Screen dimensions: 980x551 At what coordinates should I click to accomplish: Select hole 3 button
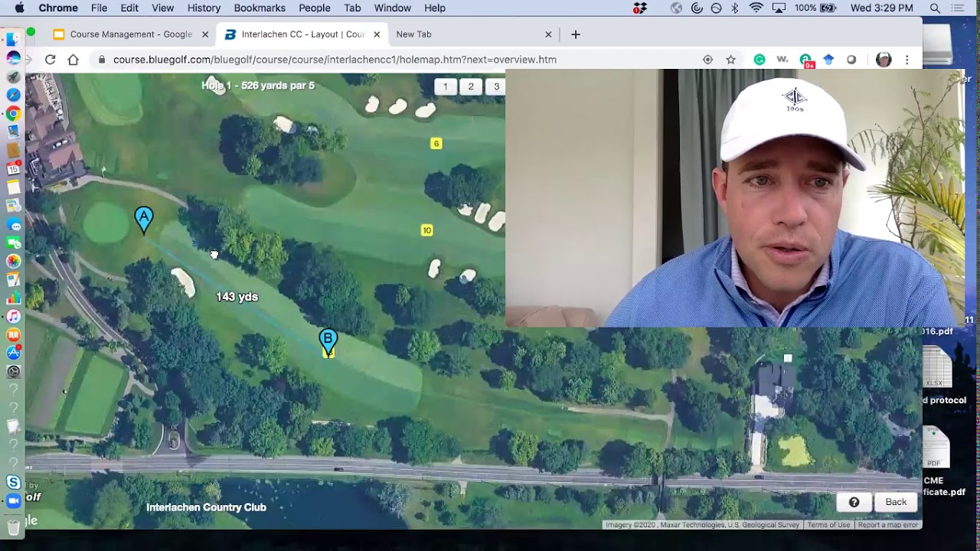(496, 86)
